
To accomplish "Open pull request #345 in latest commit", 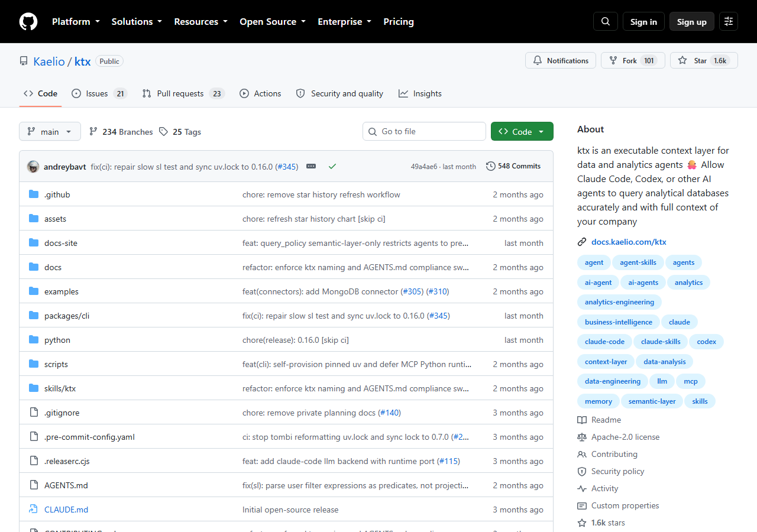I will pos(287,167).
